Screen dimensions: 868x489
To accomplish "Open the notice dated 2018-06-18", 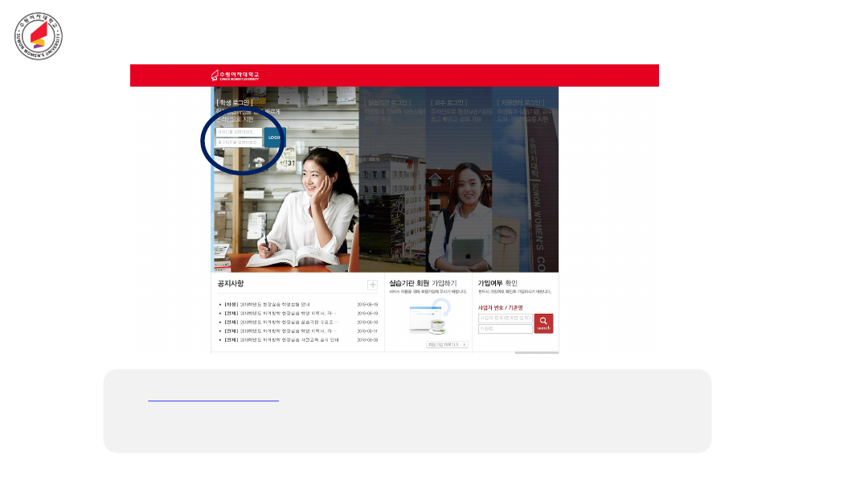I will [x=280, y=323].
